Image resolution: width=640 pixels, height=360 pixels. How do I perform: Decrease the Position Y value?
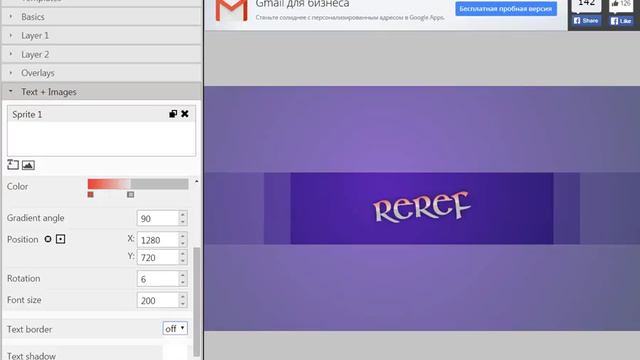click(x=183, y=261)
